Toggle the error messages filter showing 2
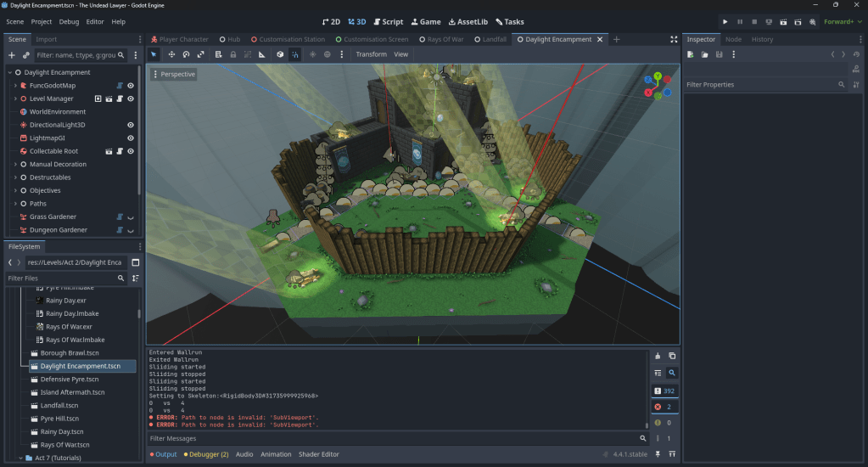The width and height of the screenshot is (868, 467). (x=664, y=407)
